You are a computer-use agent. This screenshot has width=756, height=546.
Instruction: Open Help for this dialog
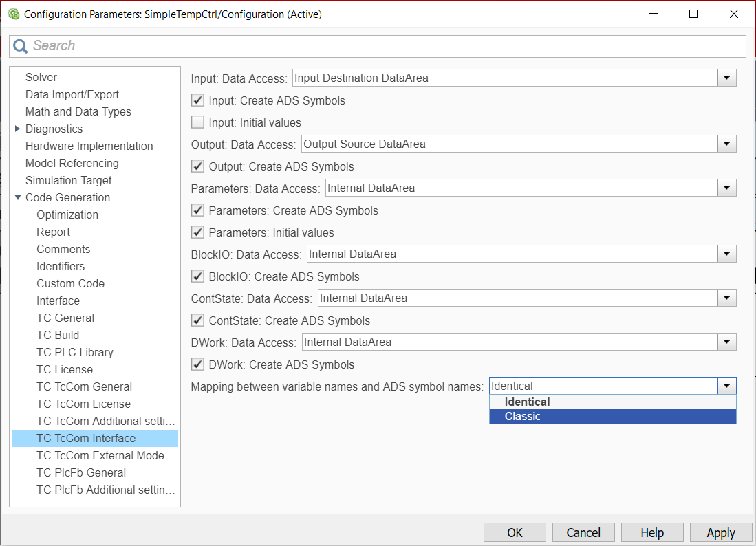[x=652, y=532]
